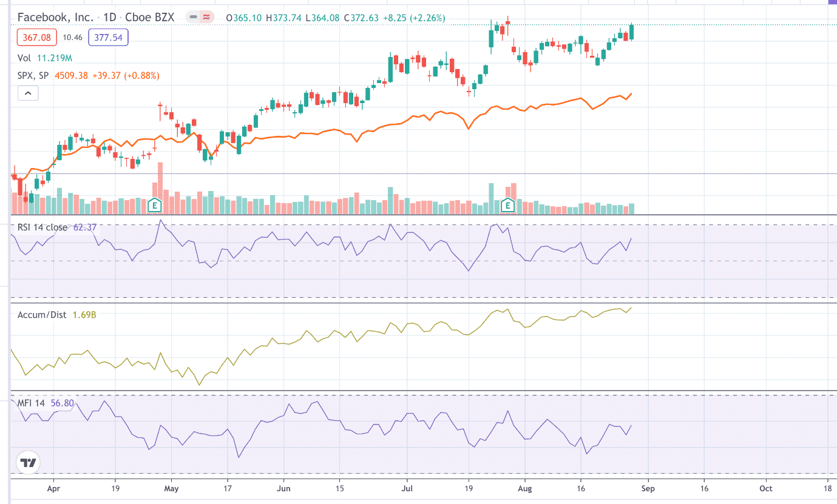Click the tallest volume bar near April earnings
This screenshot has height=504, width=837.
pyautogui.click(x=161, y=188)
